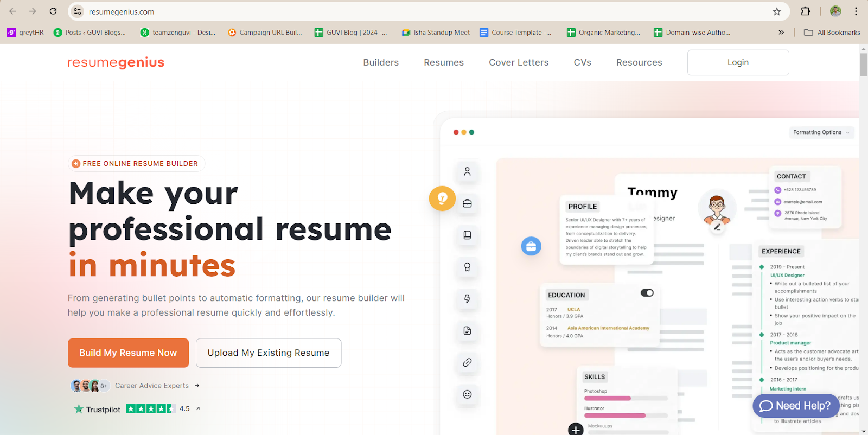Adjust the Photoshop skill bar
The image size is (868, 435).
pos(626,399)
